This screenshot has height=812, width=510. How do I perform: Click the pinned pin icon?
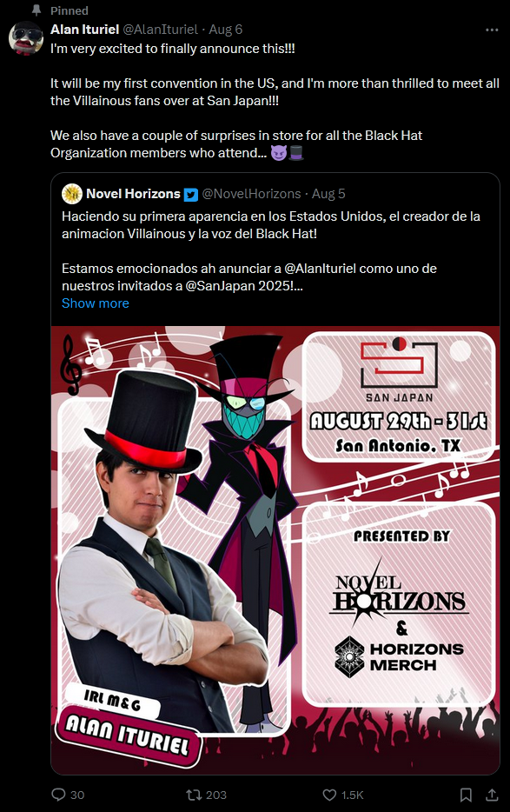pos(36,10)
